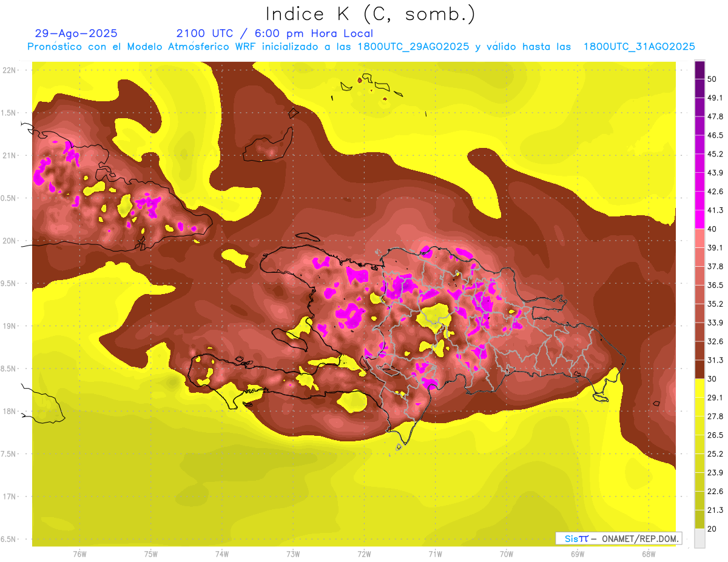Click the colorbar value '25.2'
Viewport: 728px width, 562px height.
pos(715,453)
